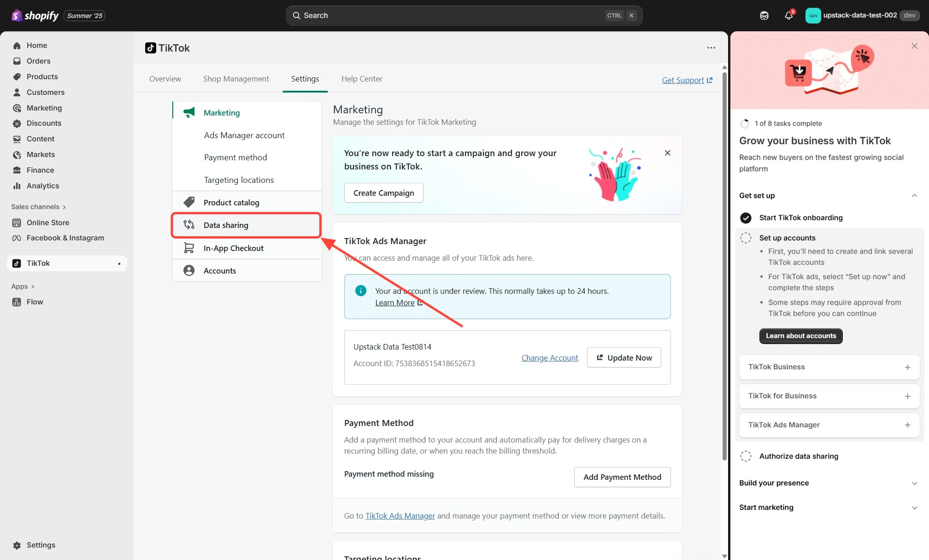The image size is (929, 560).
Task: Click the scrollbar down arrow
Action: (724, 556)
